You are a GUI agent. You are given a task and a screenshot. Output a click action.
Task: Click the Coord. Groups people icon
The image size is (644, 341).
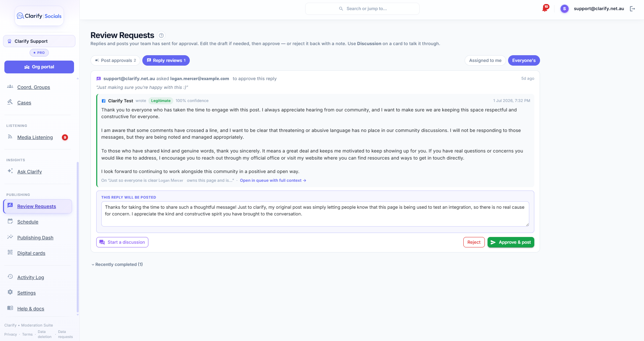[10, 87]
